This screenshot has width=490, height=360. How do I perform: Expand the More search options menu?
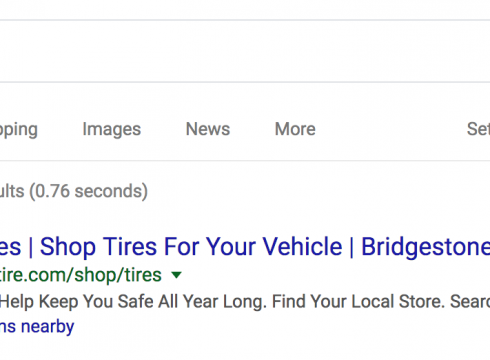point(295,129)
